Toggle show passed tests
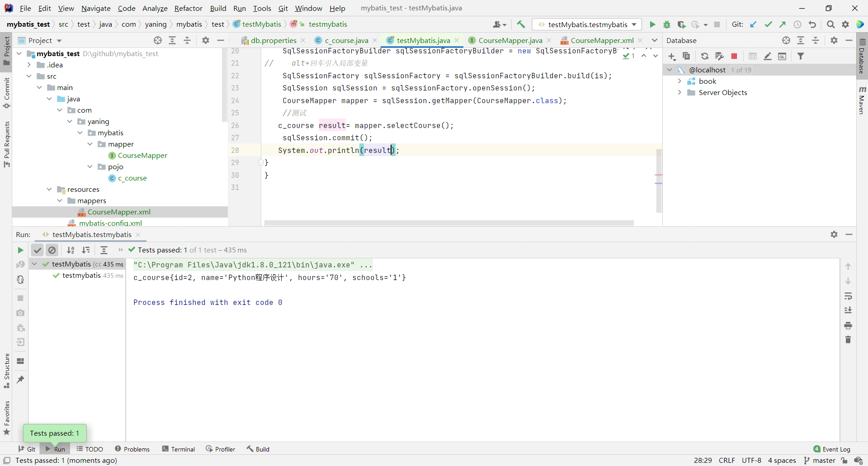 (38, 250)
